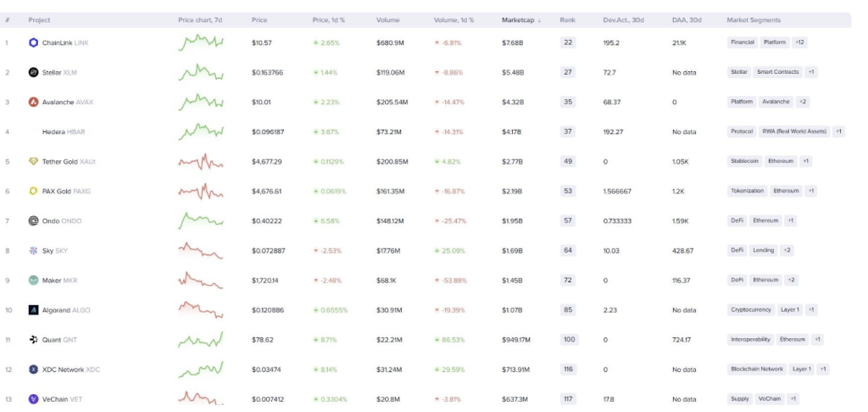
Task: Expand Maker's +2 more segments
Action: point(791,281)
